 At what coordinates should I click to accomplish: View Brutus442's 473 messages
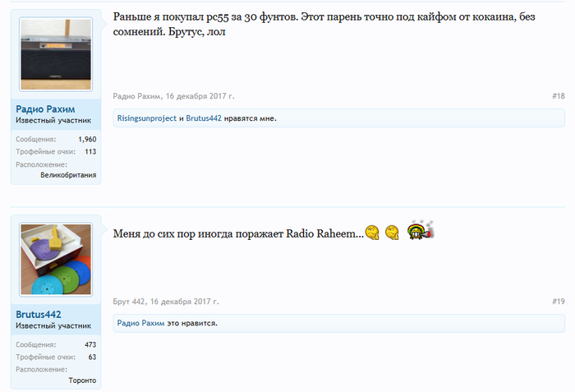point(90,345)
